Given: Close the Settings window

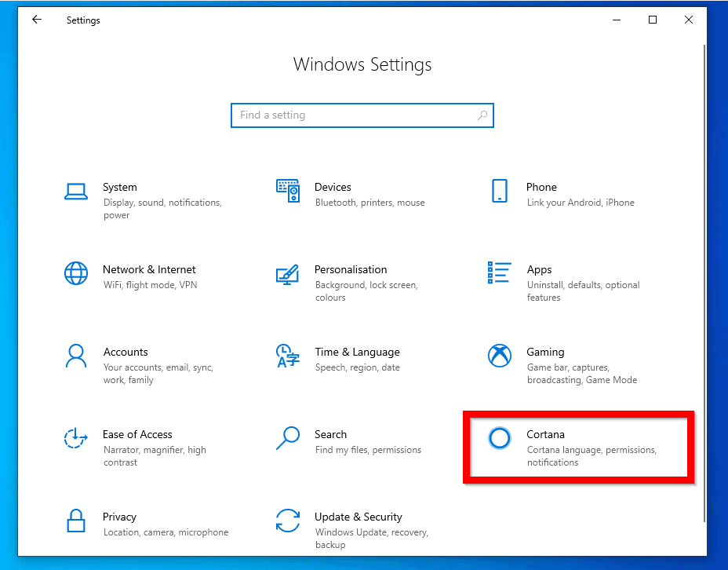Looking at the screenshot, I should tap(689, 20).
